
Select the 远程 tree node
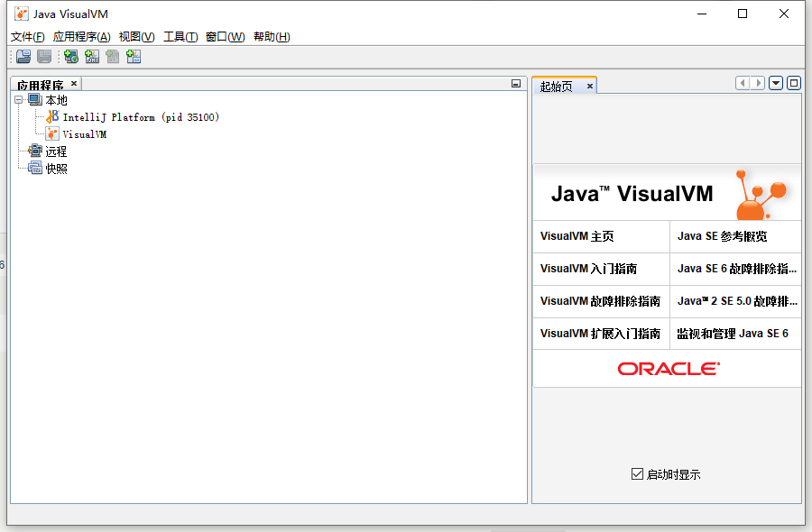point(56,151)
